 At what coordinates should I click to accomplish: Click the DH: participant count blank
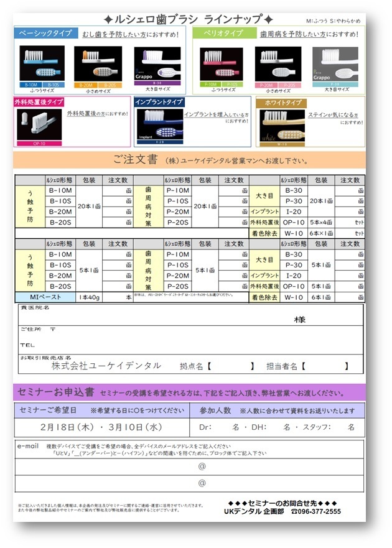click(274, 427)
